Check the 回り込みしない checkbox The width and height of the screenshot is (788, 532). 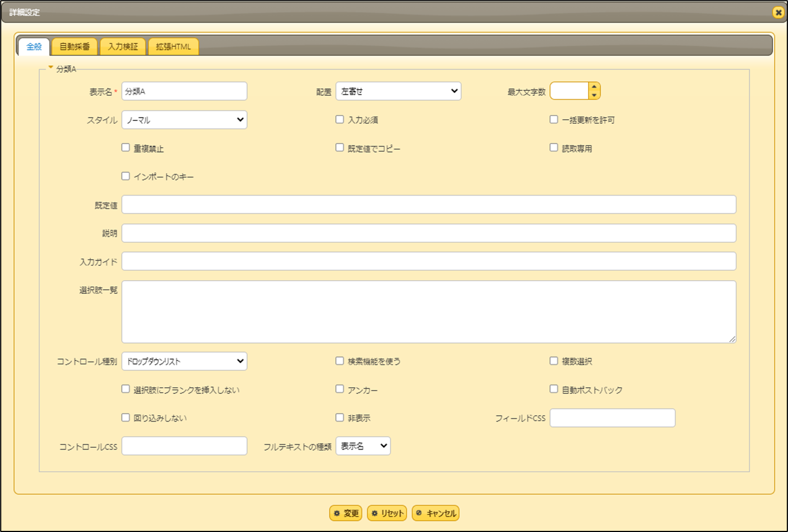[x=126, y=417]
